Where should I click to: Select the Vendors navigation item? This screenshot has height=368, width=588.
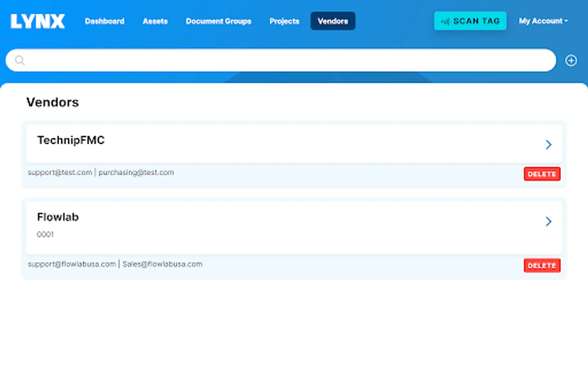[332, 21]
